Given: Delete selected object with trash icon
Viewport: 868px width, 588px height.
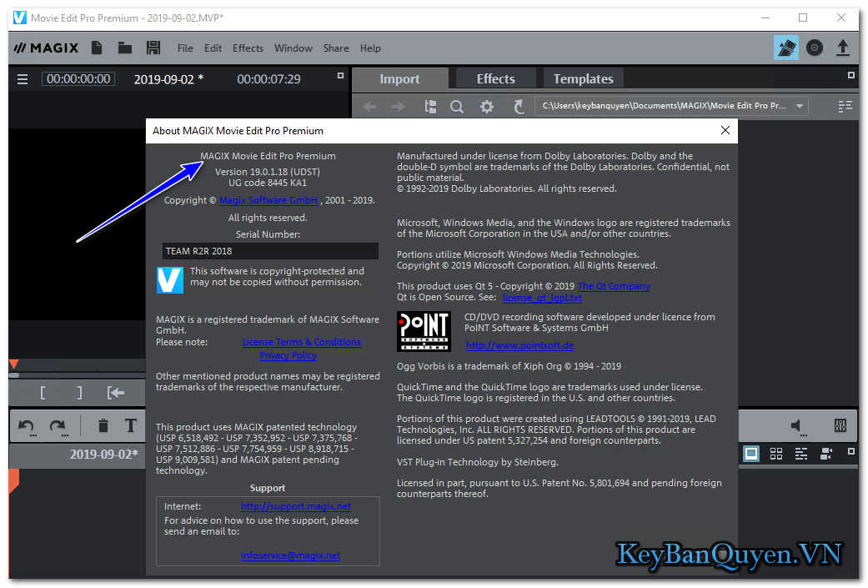Looking at the screenshot, I should pos(103,425).
